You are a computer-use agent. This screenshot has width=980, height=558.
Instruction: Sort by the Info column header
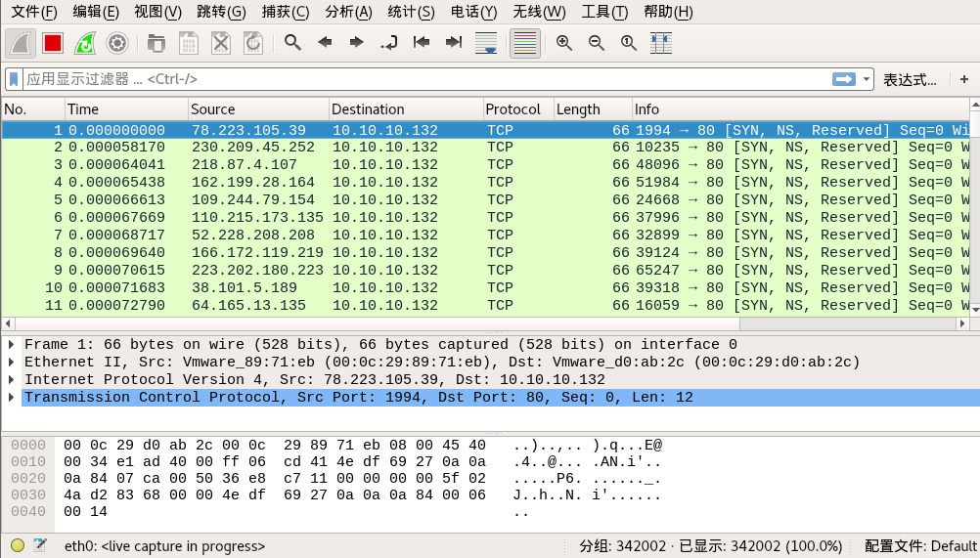point(801,109)
